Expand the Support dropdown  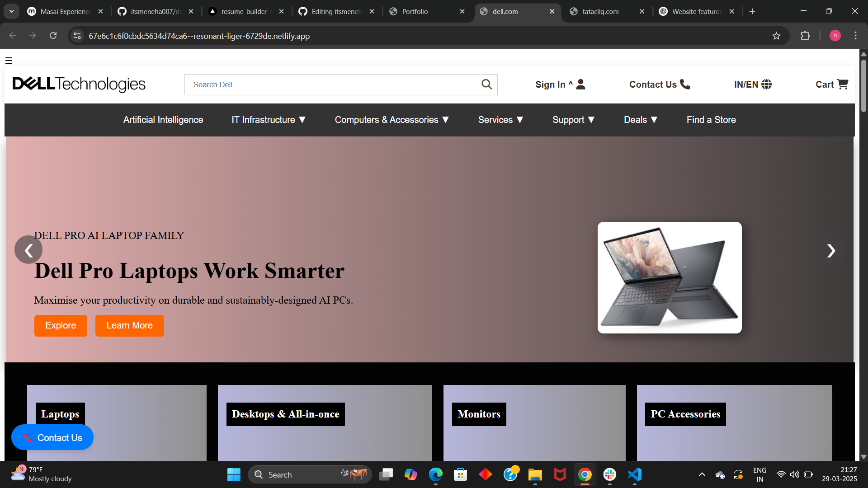point(574,120)
